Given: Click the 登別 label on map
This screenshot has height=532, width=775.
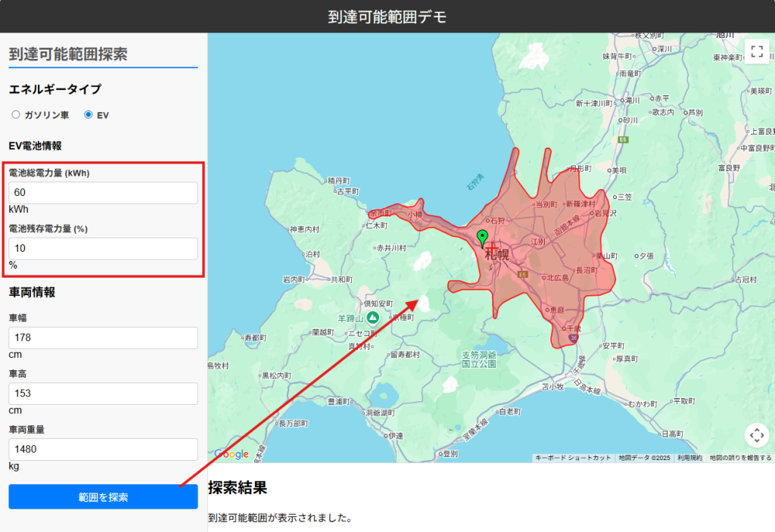Looking at the screenshot, I should coord(450,453).
